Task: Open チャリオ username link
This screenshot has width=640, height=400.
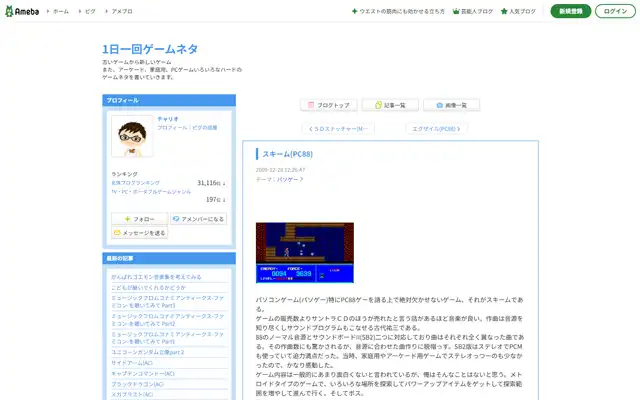Action: [x=168, y=119]
